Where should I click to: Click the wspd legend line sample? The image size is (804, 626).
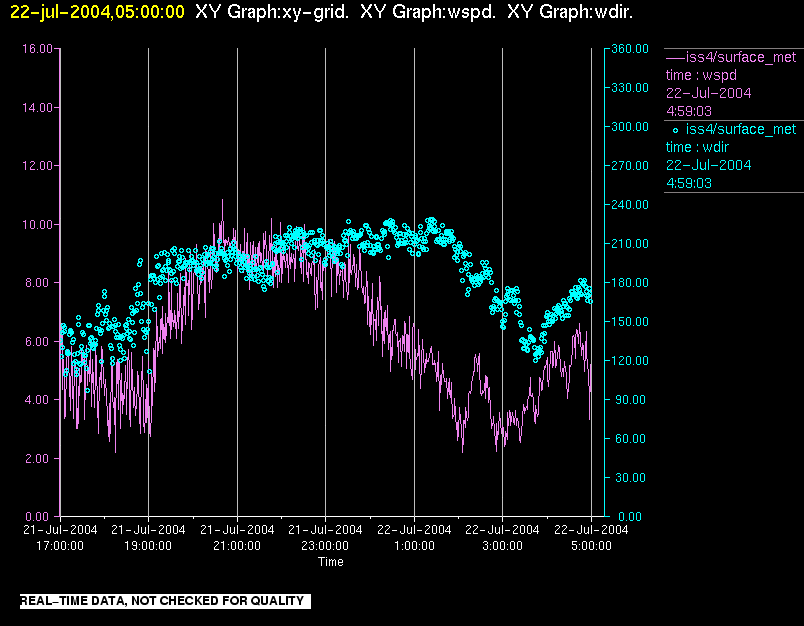pos(675,57)
